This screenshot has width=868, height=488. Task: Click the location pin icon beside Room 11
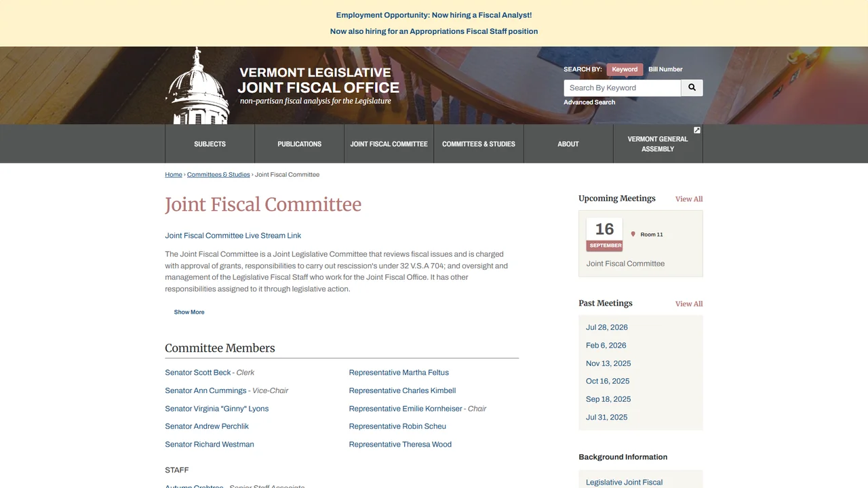(x=633, y=235)
